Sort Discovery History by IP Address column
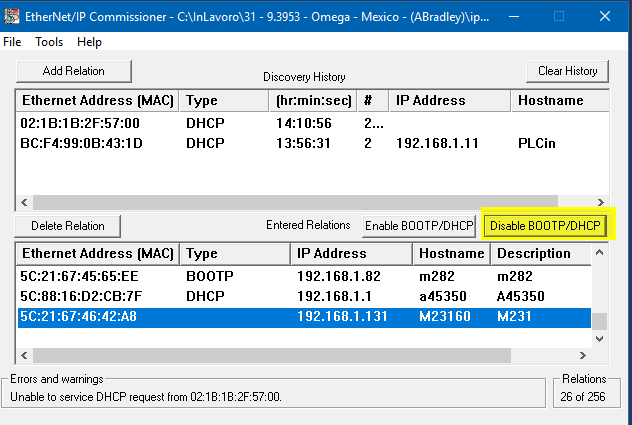 pos(450,100)
